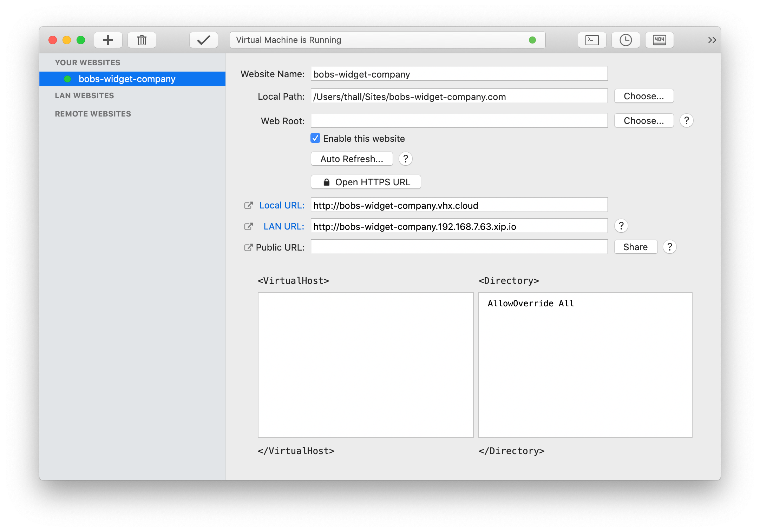Click green status dot beside bobs-widget-company
This screenshot has height=532, width=760.
pyautogui.click(x=67, y=79)
